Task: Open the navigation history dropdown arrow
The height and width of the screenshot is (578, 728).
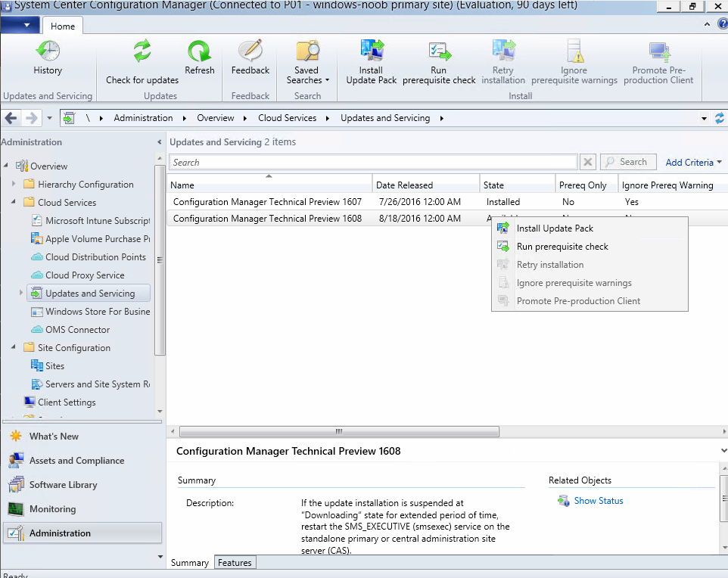Action: click(x=50, y=118)
